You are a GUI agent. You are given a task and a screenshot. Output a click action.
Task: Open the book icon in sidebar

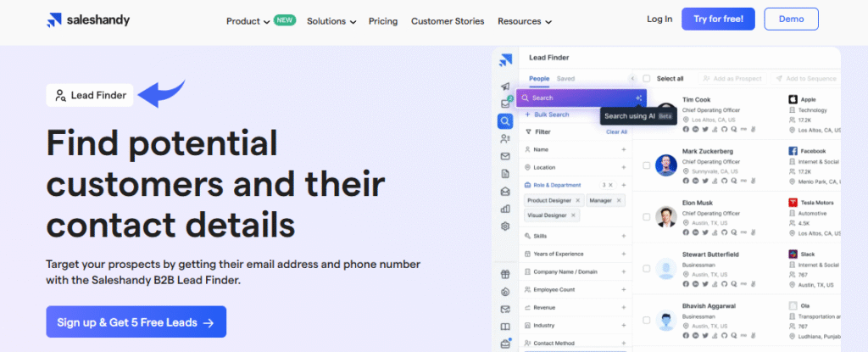505,327
